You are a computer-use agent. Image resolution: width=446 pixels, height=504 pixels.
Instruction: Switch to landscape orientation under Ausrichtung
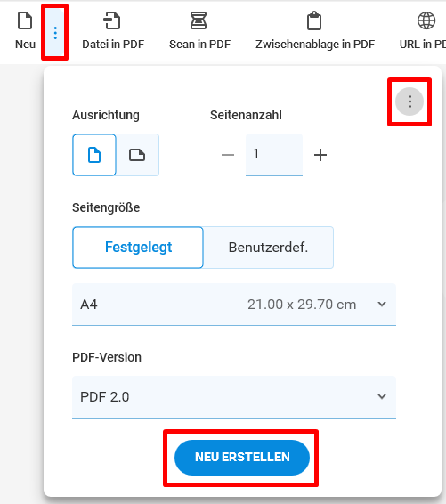(x=137, y=155)
